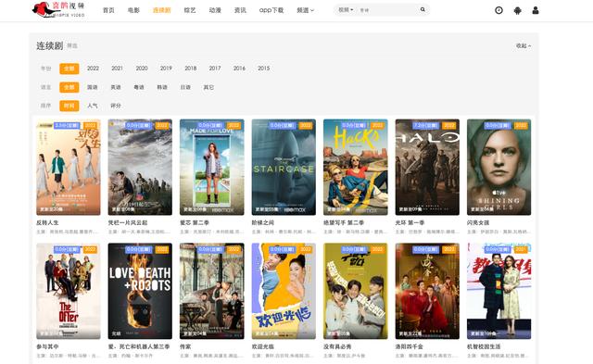Open The Offer poster thumbnail
The image size is (593, 364).
coord(69,291)
